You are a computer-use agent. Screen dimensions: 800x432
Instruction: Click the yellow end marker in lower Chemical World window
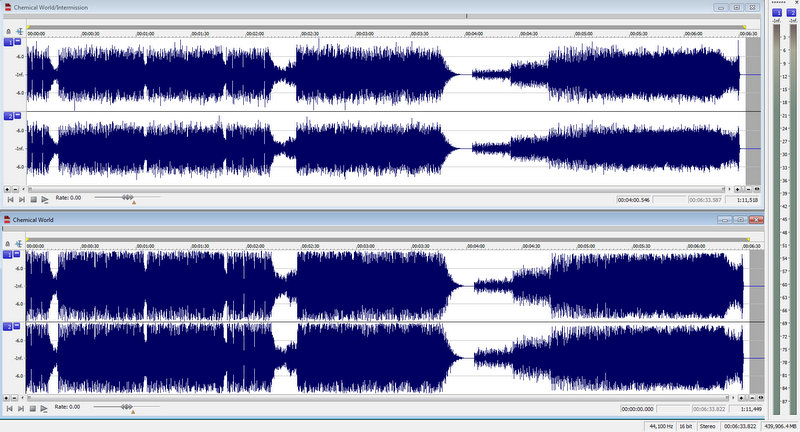(748, 239)
